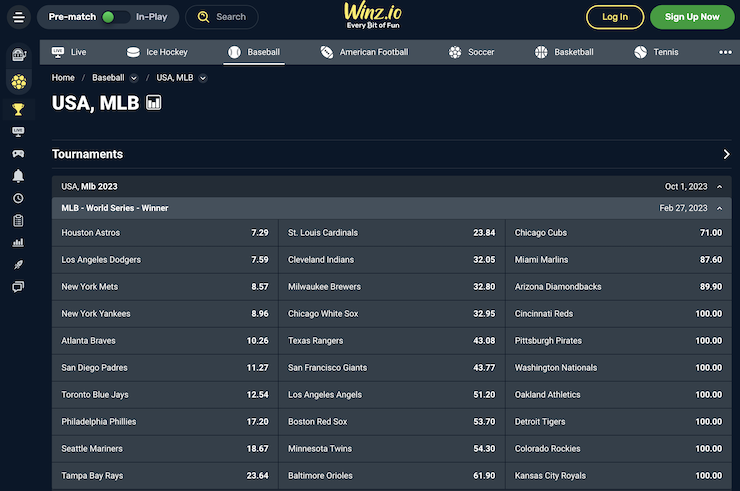Open the bar chart statistics sidebar icon
Screen dimensions: 740x491
[x=18, y=243]
